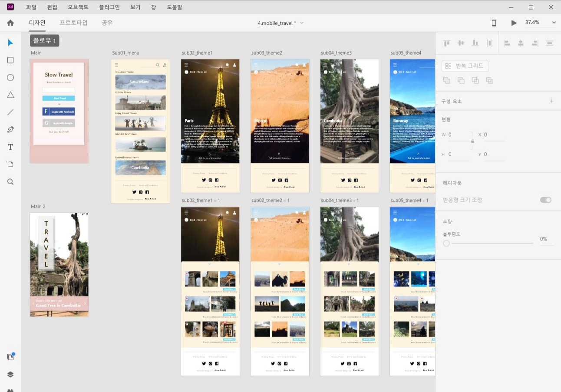The height and width of the screenshot is (392, 561).
Task: Click the Switzerland thumbnail in Sub01_menu
Action: (140, 82)
